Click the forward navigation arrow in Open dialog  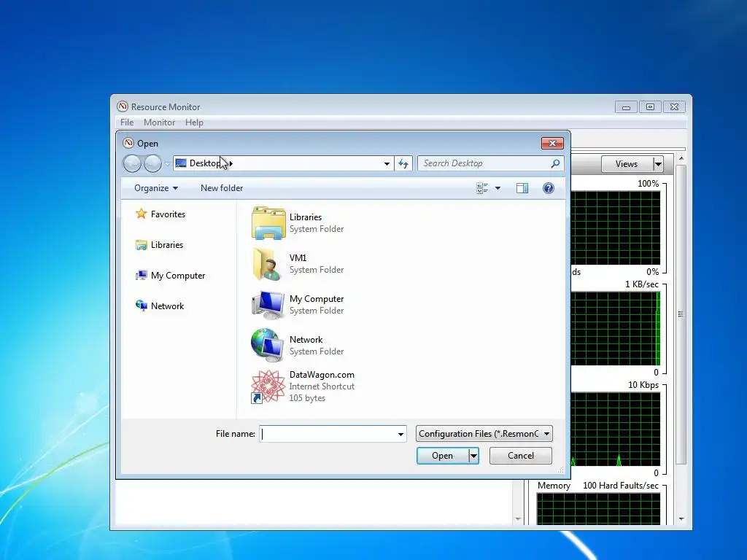152,163
